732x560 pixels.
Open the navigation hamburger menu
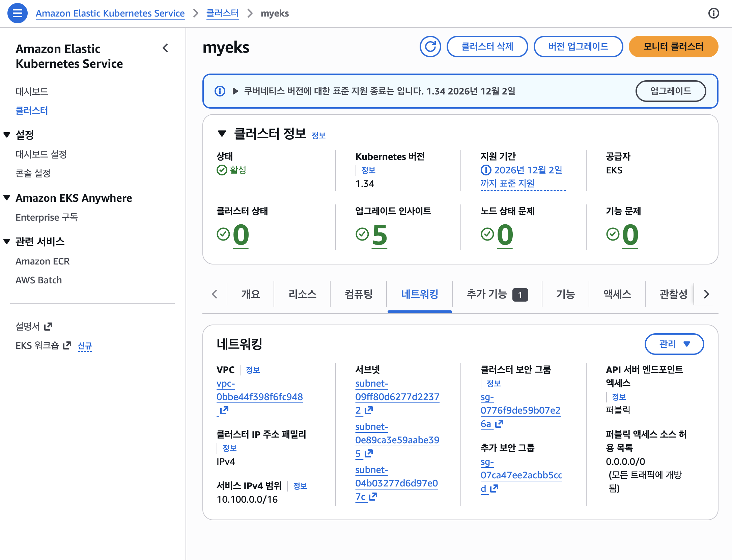(17, 13)
